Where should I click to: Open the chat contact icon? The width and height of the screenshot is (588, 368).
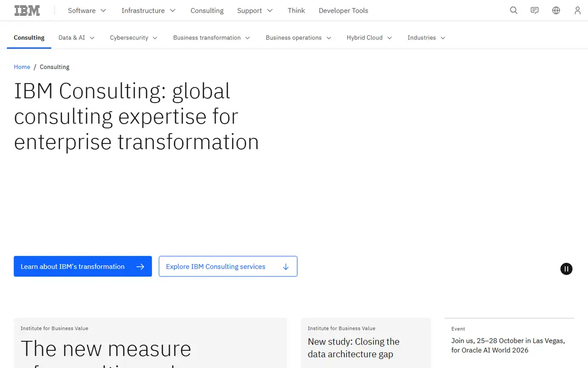[535, 11]
